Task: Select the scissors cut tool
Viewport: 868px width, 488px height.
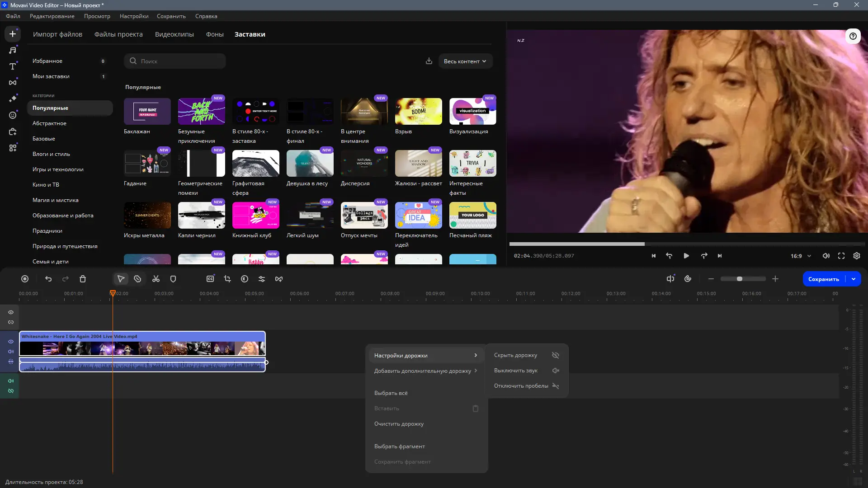Action: point(156,279)
